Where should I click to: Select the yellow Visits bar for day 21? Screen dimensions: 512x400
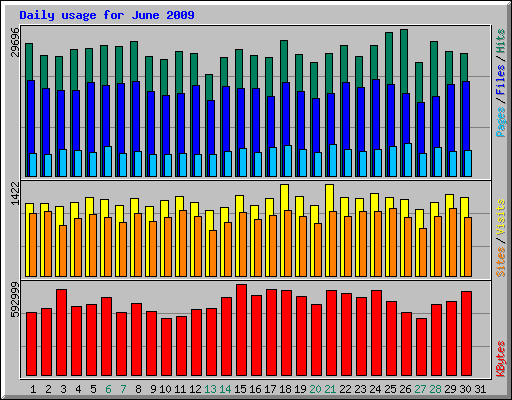click(329, 198)
